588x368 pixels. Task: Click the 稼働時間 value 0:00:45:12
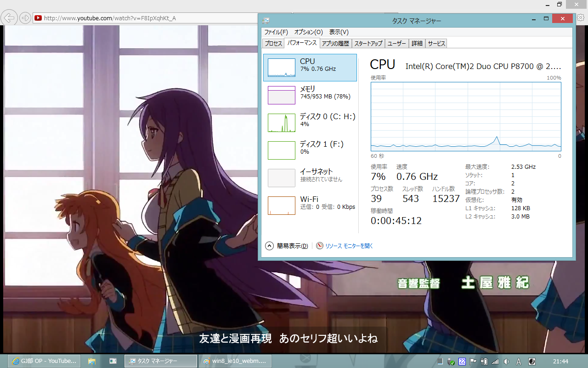pyautogui.click(x=396, y=221)
